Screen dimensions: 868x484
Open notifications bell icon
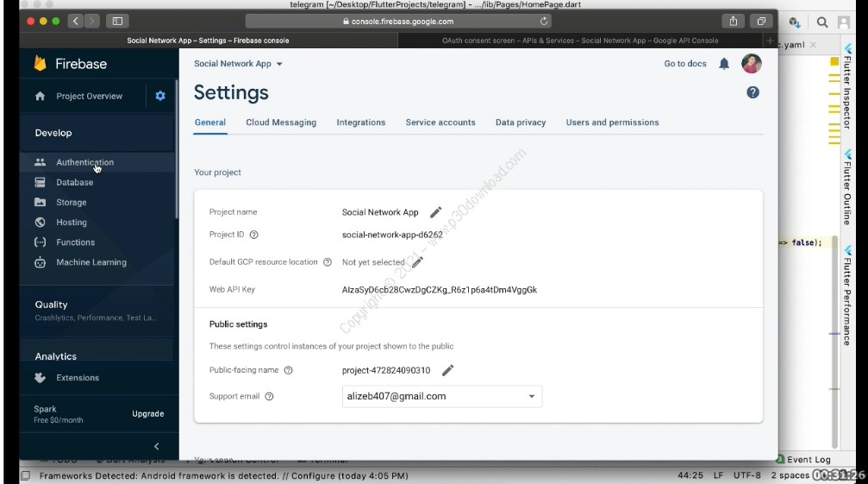pyautogui.click(x=723, y=64)
